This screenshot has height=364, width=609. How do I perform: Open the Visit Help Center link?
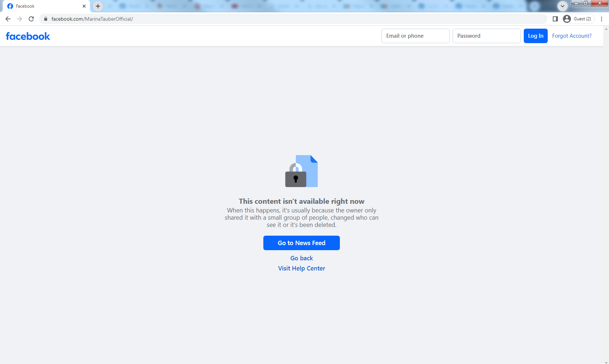pyautogui.click(x=301, y=268)
